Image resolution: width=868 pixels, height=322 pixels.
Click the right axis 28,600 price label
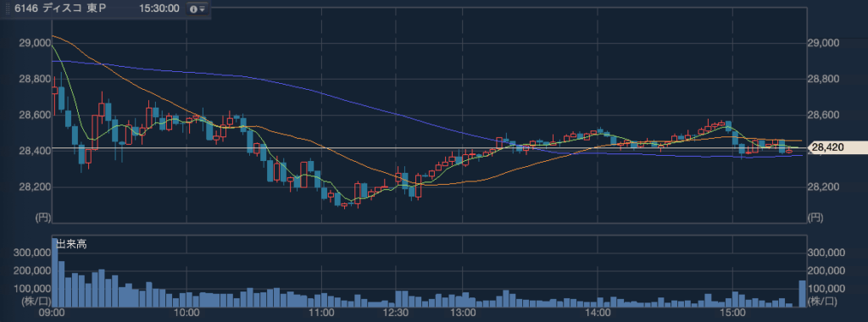[824, 115]
